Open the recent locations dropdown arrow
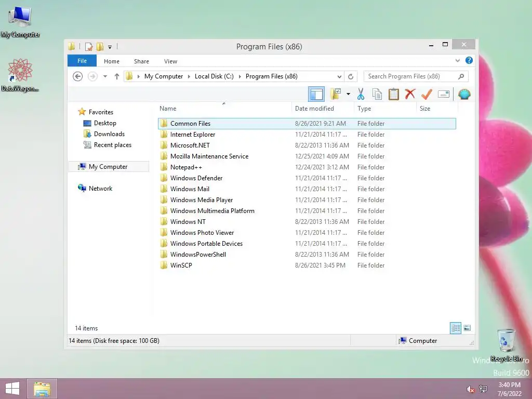 [x=105, y=76]
